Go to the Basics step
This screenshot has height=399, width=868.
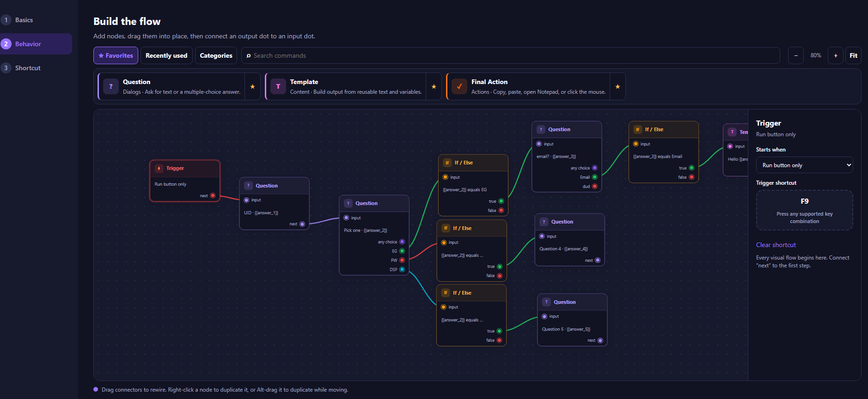point(36,20)
